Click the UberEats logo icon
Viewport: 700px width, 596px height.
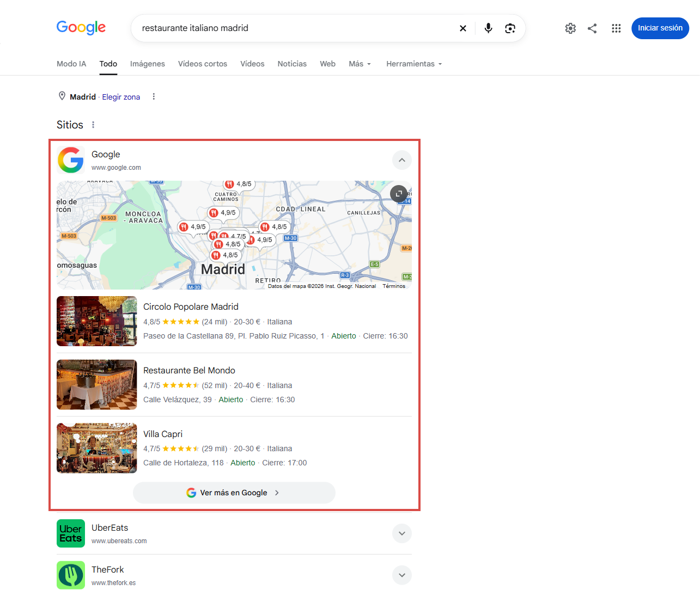coord(71,533)
